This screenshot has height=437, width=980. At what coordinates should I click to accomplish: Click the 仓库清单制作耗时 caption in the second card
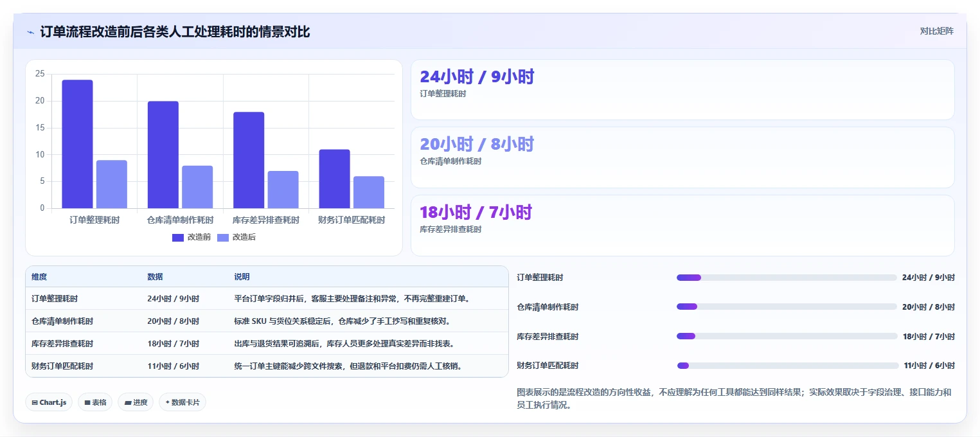(x=450, y=161)
